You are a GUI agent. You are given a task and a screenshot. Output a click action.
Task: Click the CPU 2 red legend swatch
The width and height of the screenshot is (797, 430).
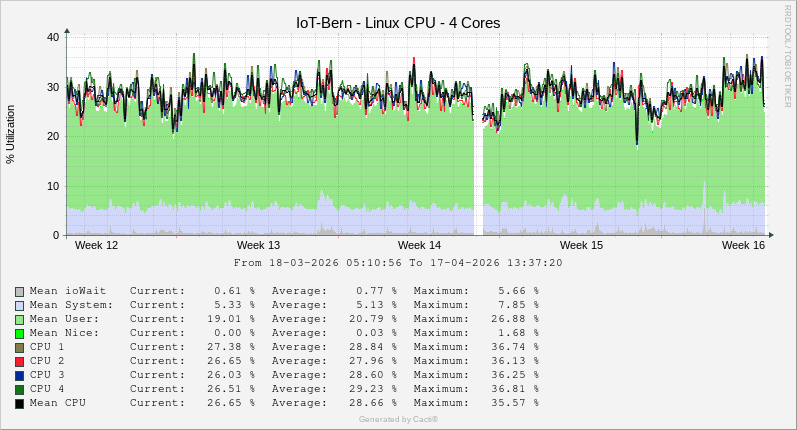[19, 361]
